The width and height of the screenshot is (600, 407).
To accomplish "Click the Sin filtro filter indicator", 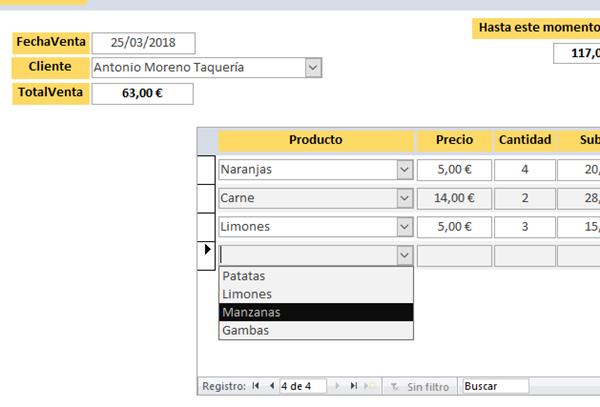I will pyautogui.click(x=419, y=386).
